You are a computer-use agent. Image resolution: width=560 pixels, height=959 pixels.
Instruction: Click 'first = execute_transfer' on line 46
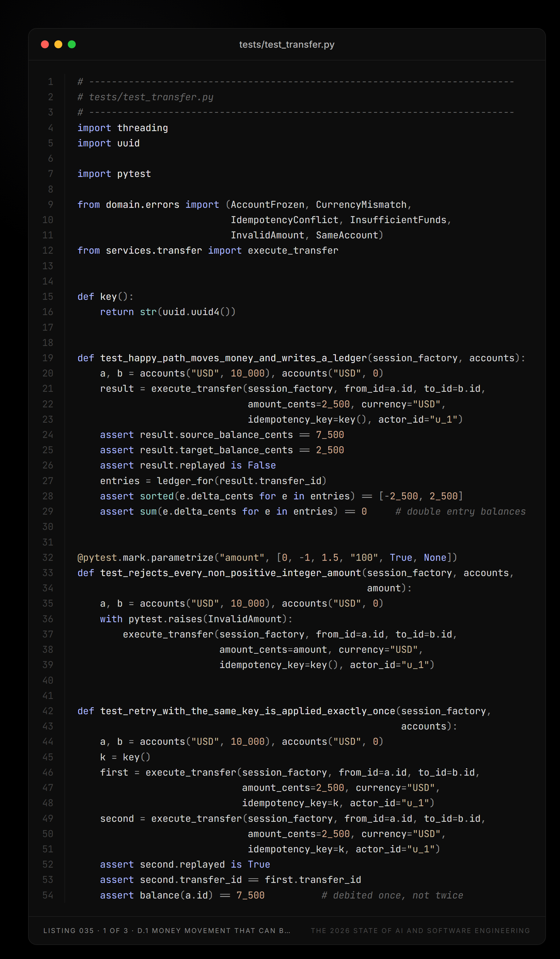168,773
